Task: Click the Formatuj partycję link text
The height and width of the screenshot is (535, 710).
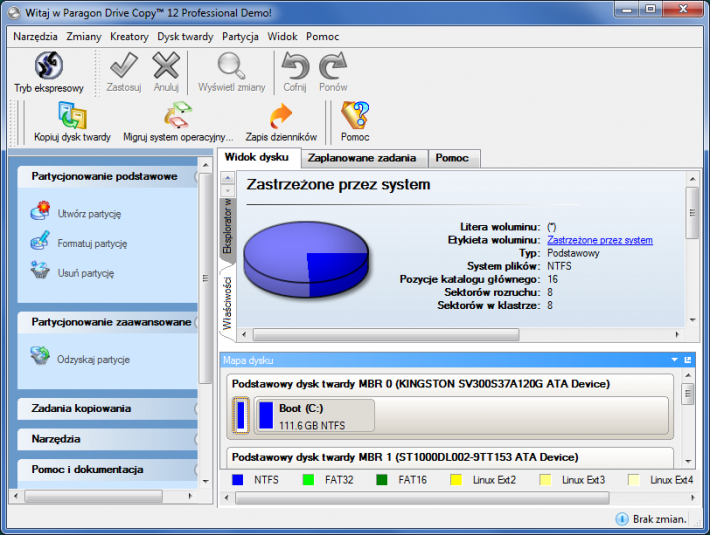Action: [92, 244]
